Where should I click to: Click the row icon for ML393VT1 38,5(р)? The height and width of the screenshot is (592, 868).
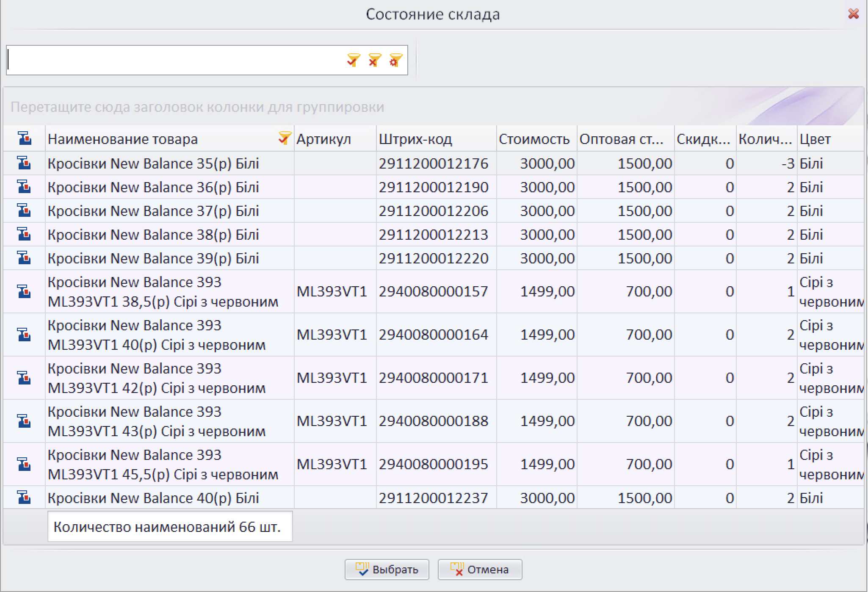point(25,291)
